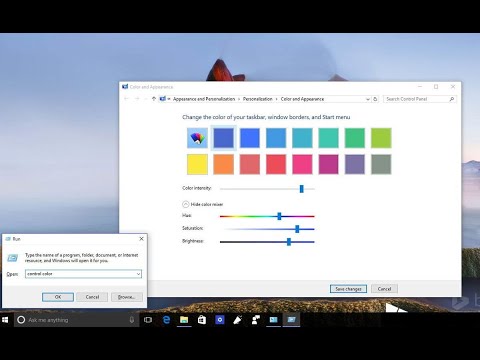480x360 pixels.
Task: Go back in Control Panel navigation
Action: pyautogui.click(x=126, y=99)
